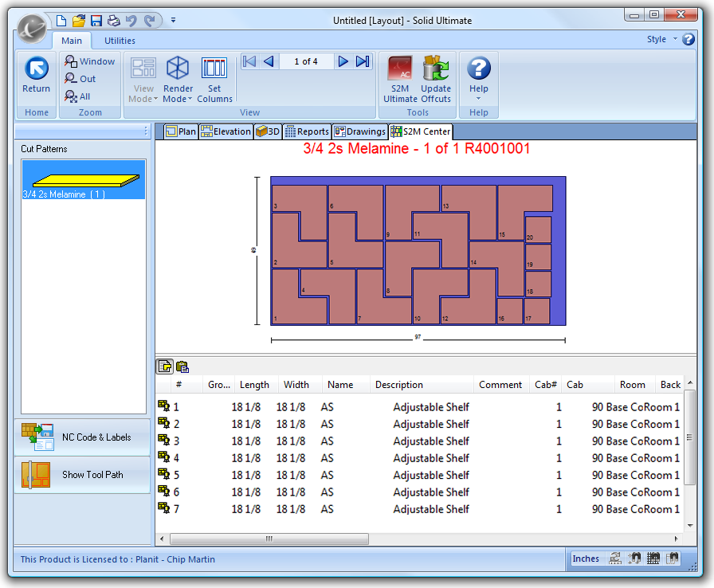Screen dimensions: 714x588
Task: Click the Cut Patterns panel grip handle
Action: pyautogui.click(x=146, y=131)
